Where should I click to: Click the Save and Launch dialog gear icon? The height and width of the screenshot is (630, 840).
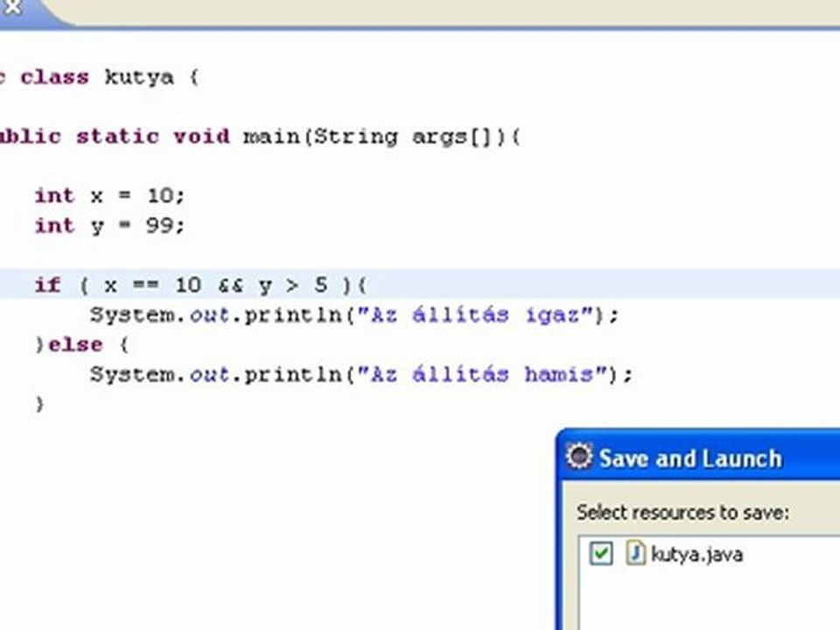tap(579, 457)
